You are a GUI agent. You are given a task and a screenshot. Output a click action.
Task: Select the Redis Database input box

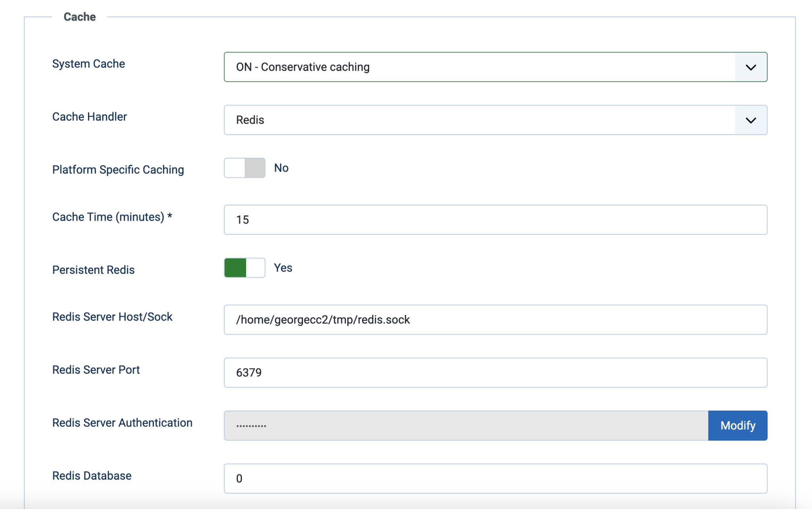[495, 478]
